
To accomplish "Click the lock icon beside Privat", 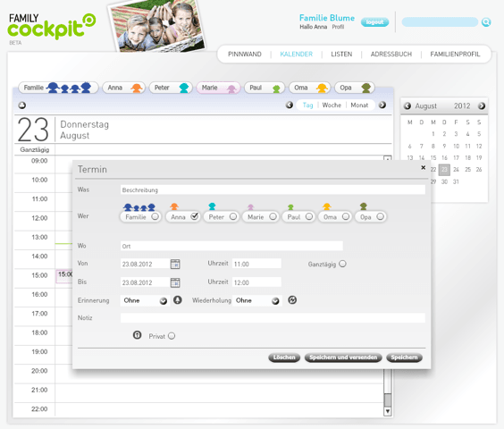I will tap(138, 335).
